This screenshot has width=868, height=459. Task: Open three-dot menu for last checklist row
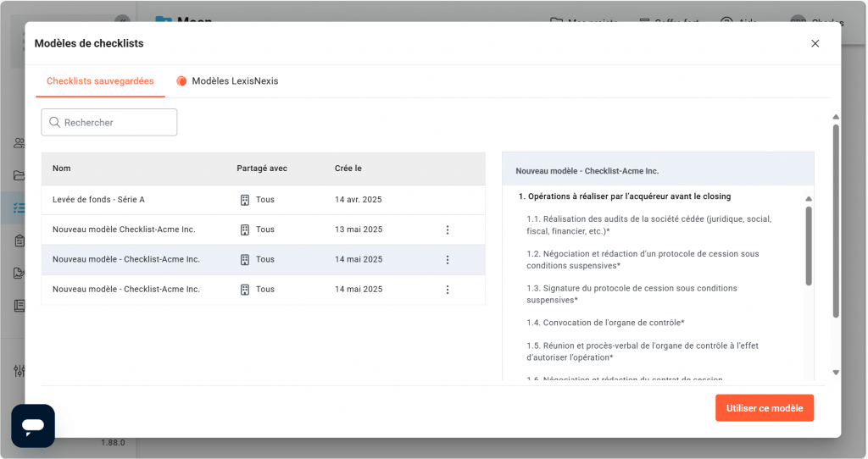coord(448,290)
